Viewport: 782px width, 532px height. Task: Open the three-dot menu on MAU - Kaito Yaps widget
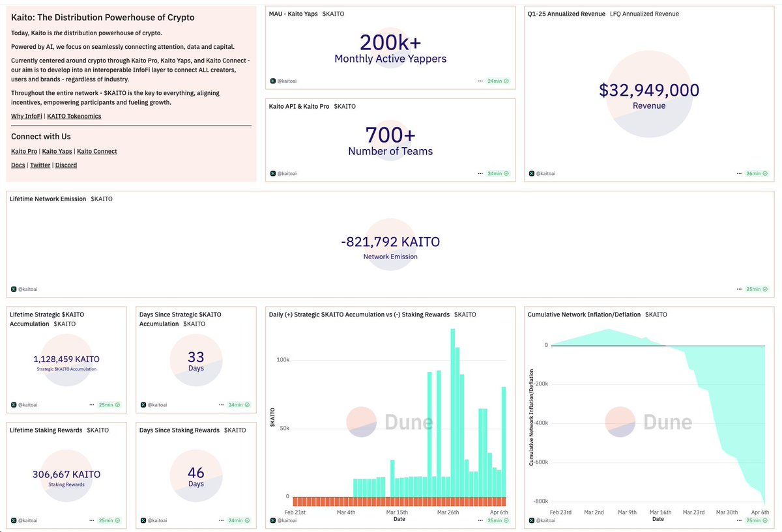481,81
